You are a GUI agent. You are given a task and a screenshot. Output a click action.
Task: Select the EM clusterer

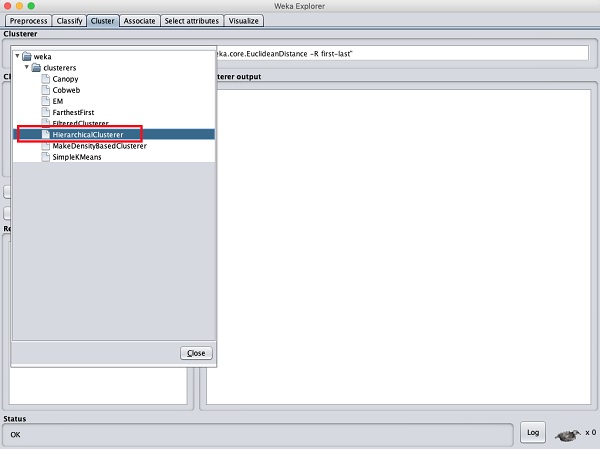[58, 101]
